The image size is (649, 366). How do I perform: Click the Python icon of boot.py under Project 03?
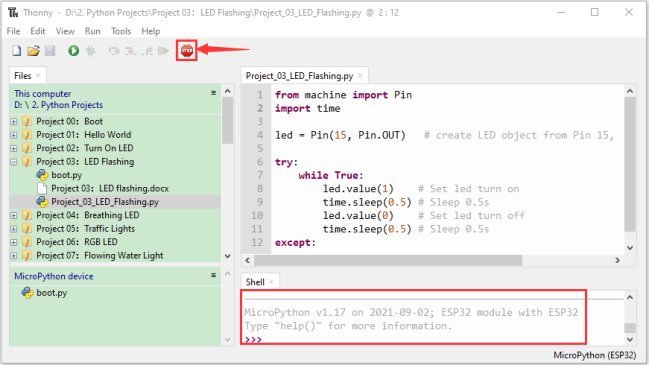pyautogui.click(x=42, y=175)
